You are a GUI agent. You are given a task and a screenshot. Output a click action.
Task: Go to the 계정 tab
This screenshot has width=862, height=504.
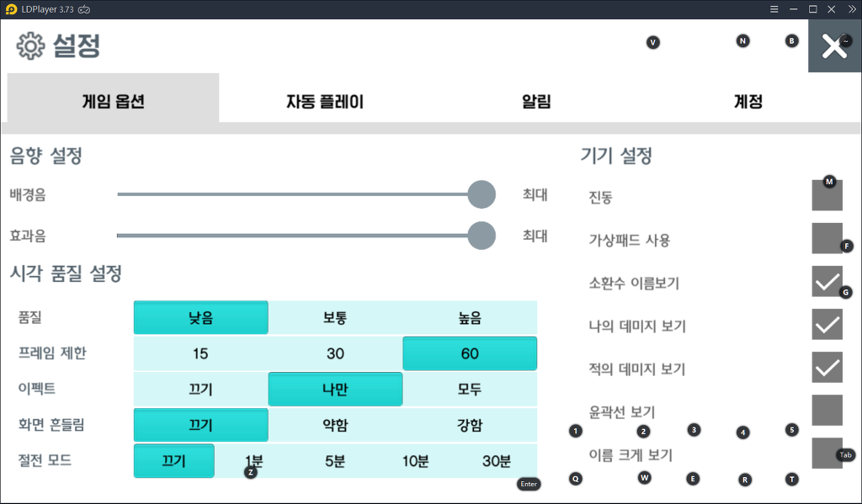click(x=748, y=103)
